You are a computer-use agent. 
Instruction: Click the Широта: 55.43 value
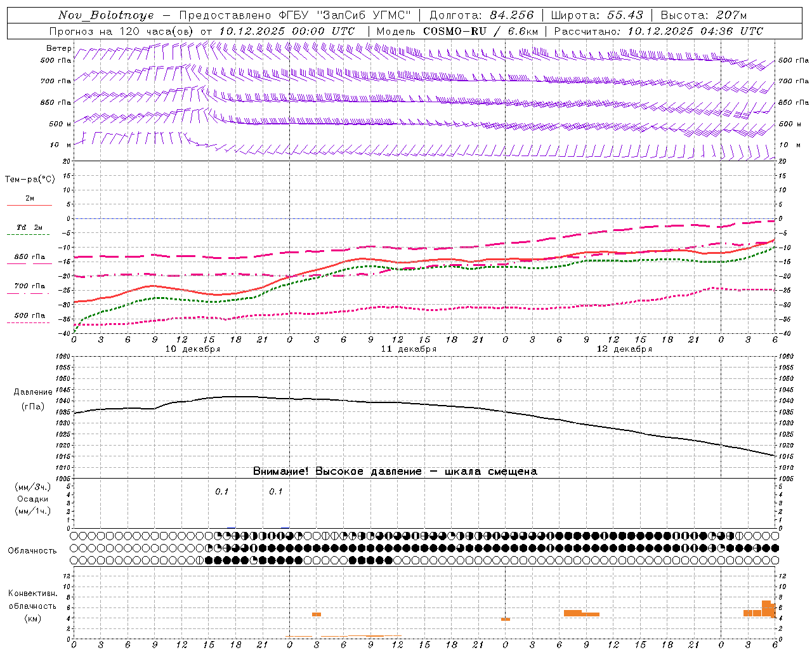point(597,15)
